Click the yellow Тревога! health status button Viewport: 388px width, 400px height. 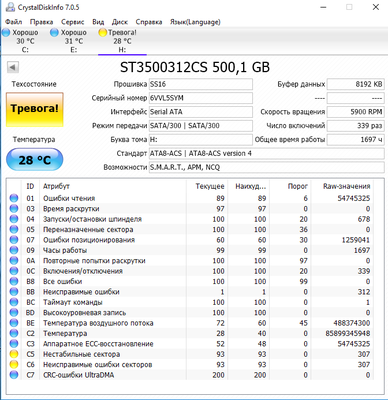point(35,109)
